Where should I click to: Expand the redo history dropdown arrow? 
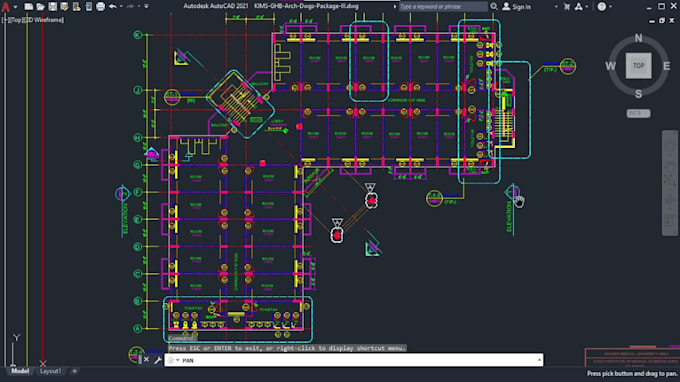[139, 7]
